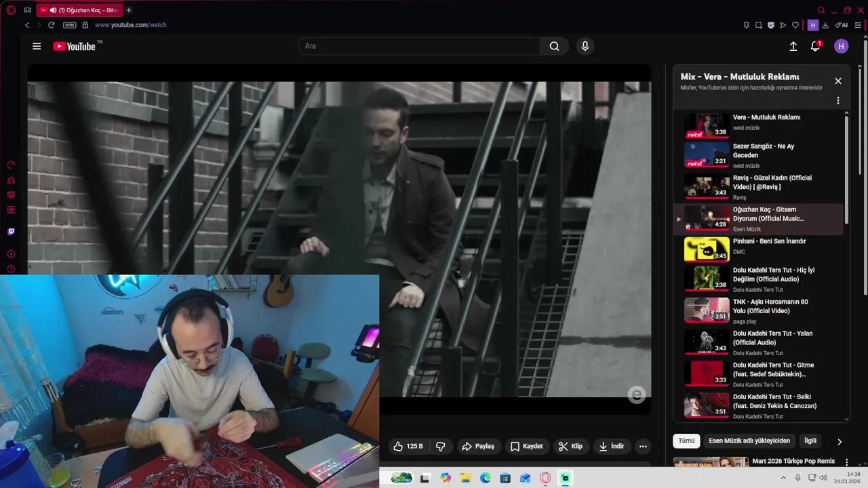This screenshot has width=868, height=488.
Task: Toggle the VPN badge in address bar
Action: (69, 25)
